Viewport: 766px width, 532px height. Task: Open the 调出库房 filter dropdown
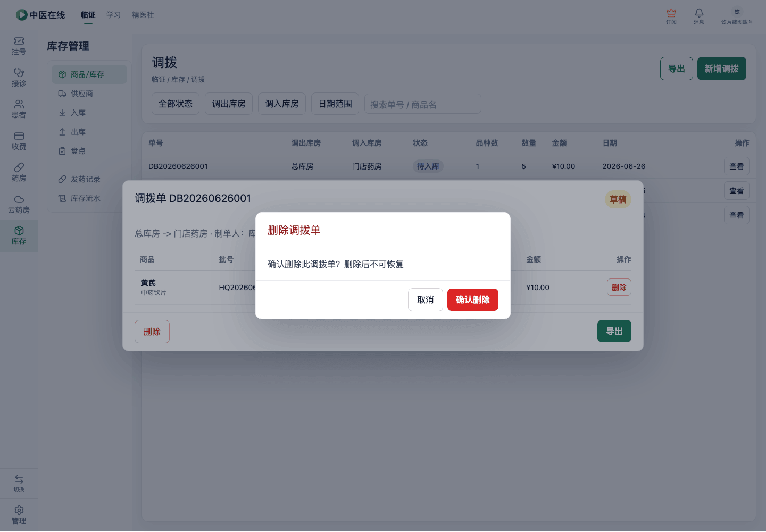pyautogui.click(x=229, y=104)
